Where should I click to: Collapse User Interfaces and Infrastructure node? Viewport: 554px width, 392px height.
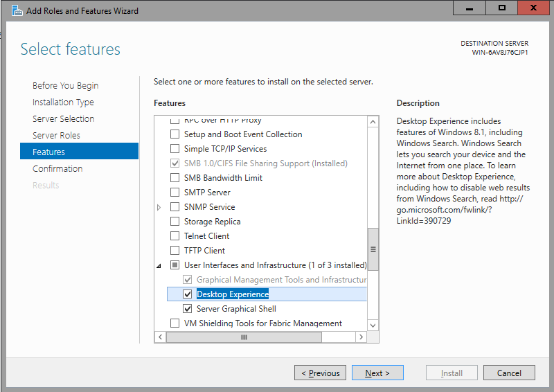159,265
